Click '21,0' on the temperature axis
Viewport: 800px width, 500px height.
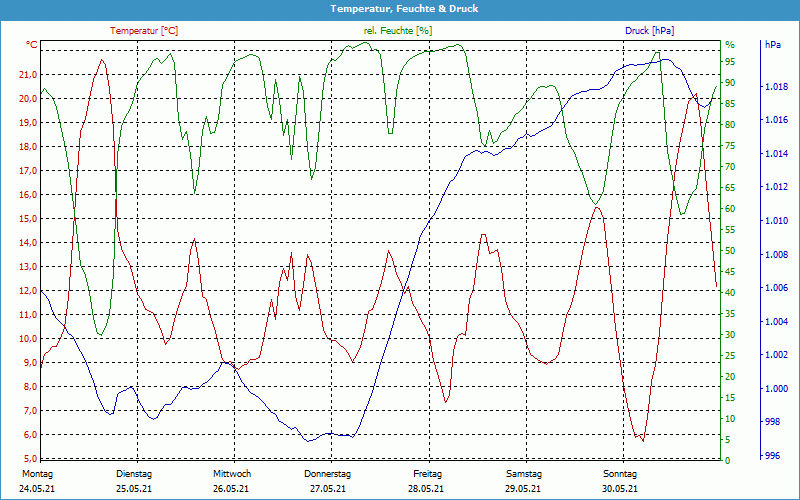(x=28, y=75)
